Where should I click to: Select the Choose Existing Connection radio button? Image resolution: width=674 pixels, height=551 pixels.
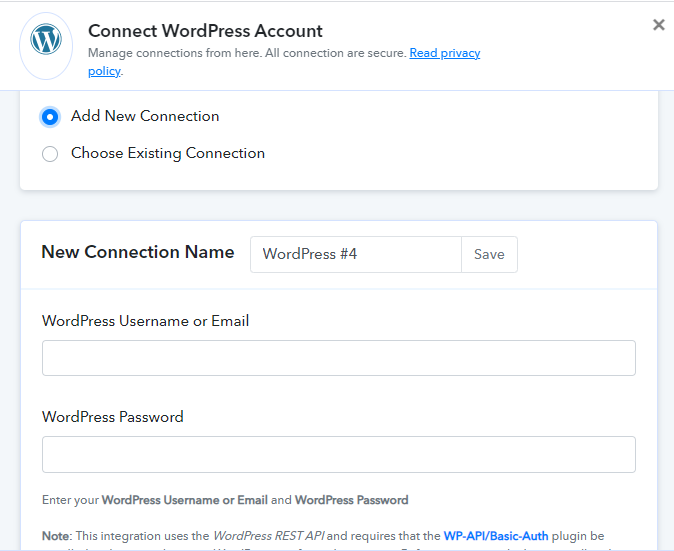(x=50, y=154)
